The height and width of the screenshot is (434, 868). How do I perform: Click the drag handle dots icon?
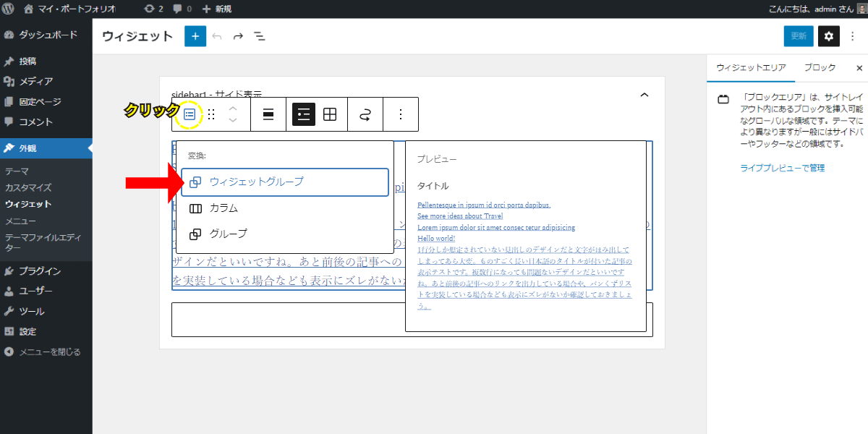pos(211,114)
